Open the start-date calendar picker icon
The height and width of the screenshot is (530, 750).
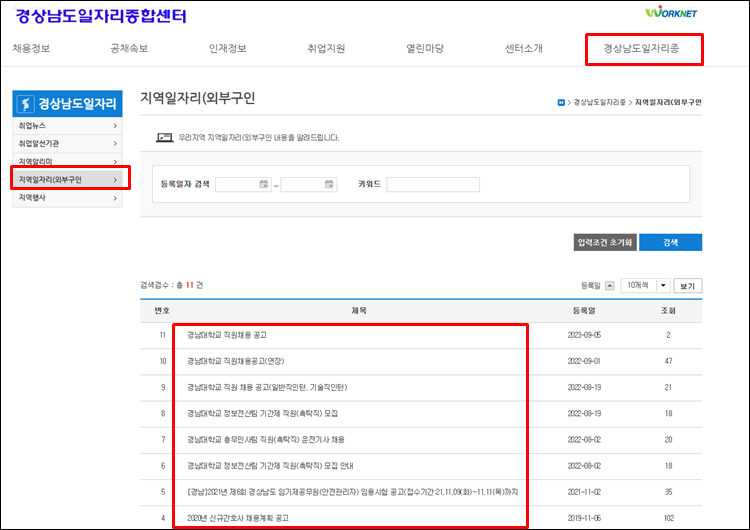pyautogui.click(x=264, y=184)
